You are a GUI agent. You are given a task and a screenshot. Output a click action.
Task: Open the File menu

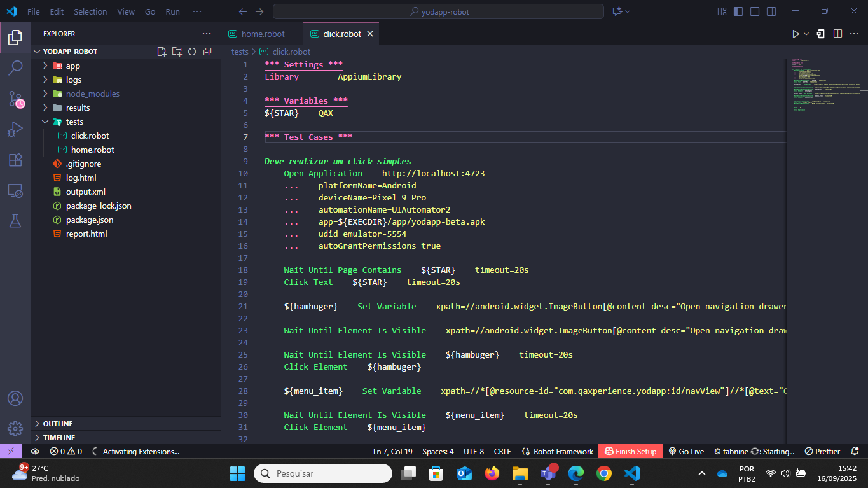(34, 11)
